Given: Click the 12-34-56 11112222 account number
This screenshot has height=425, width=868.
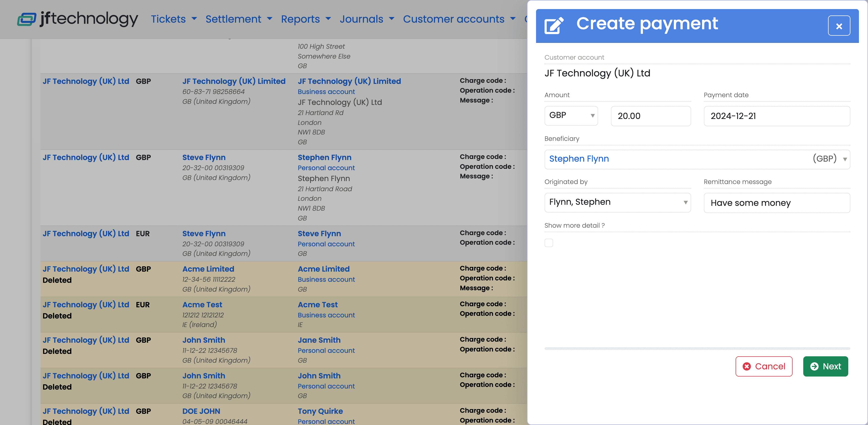Looking at the screenshot, I should pos(209,279).
